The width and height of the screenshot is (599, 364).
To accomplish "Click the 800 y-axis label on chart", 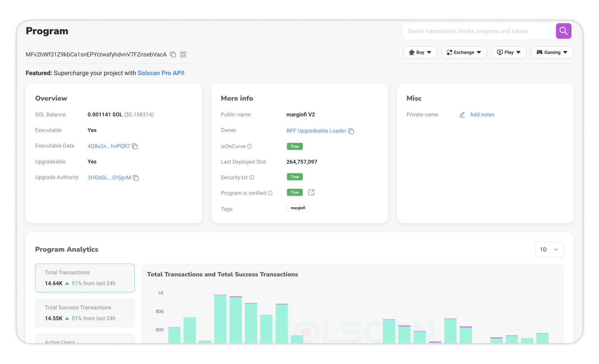I will 159,312.
